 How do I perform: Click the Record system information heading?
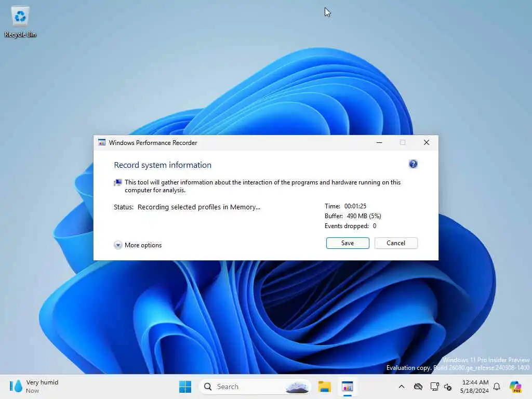tap(163, 165)
